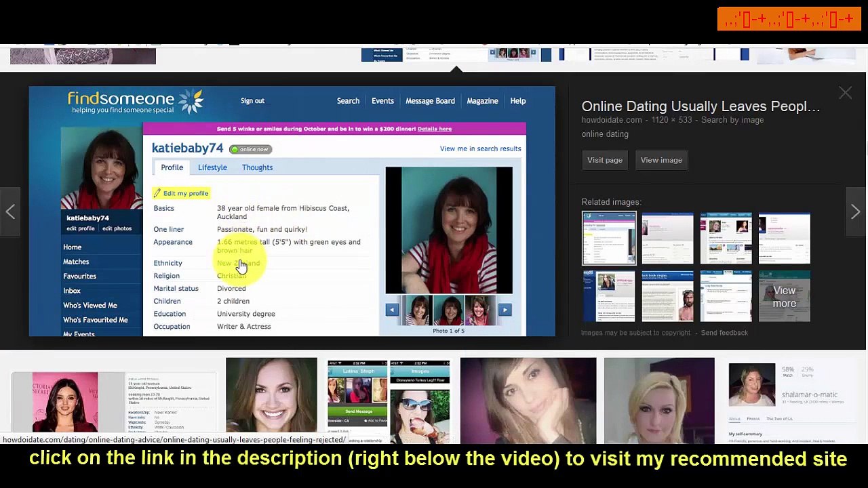Open third related image thumbnail in top row
The width and height of the screenshot is (868, 488).
click(726, 238)
